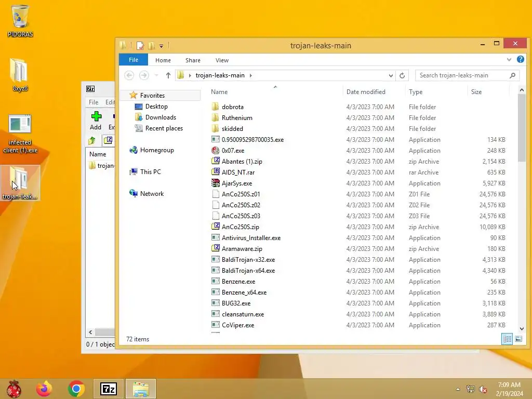532x399 pixels.
Task: Click the up-folder icon in 7-Zip window
Action: click(x=92, y=140)
